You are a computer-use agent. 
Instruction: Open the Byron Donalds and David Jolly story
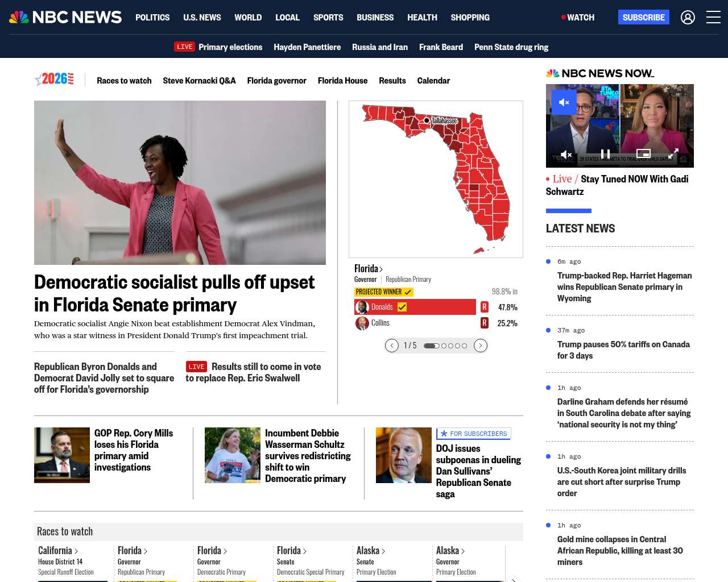(104, 378)
